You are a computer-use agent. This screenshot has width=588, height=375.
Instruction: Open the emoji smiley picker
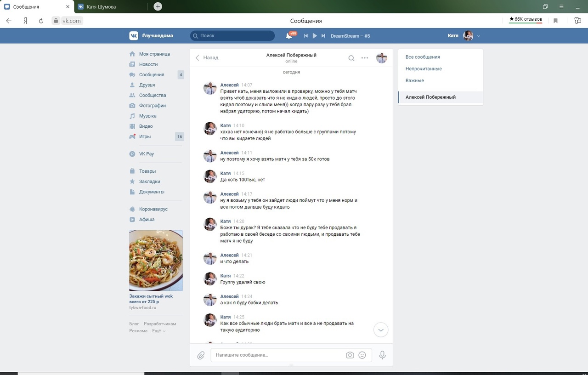tap(362, 355)
